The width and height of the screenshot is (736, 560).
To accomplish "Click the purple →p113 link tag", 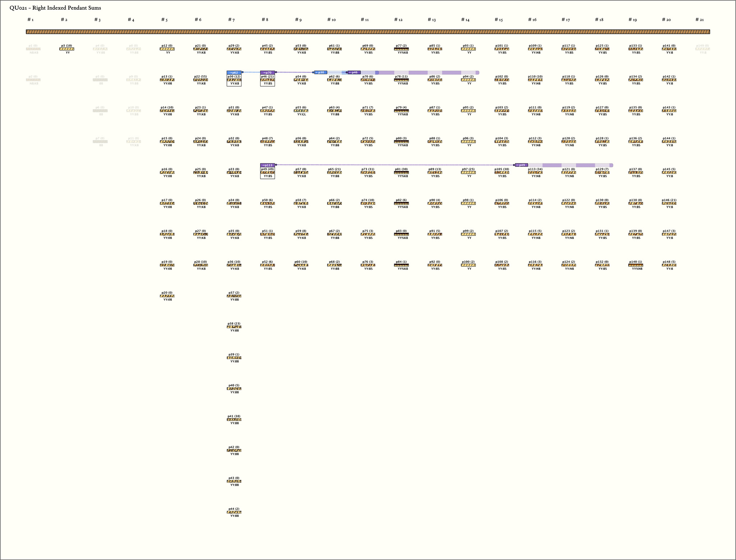I will [267, 165].
